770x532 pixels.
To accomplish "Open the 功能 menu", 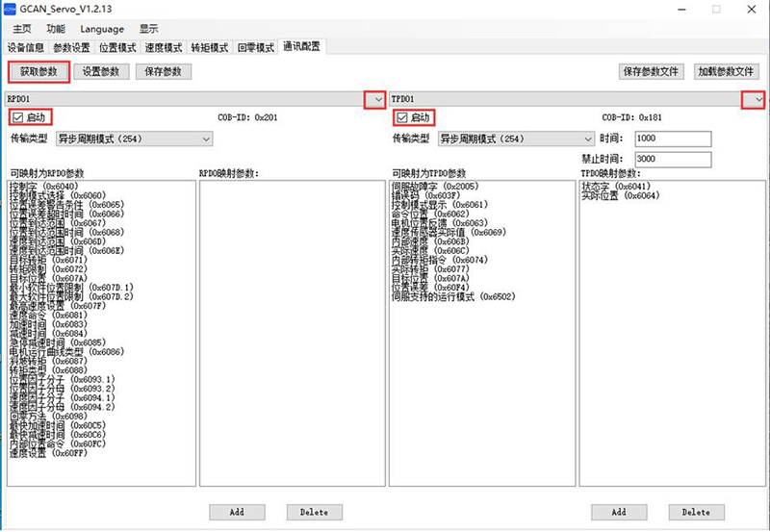I will 56,29.
